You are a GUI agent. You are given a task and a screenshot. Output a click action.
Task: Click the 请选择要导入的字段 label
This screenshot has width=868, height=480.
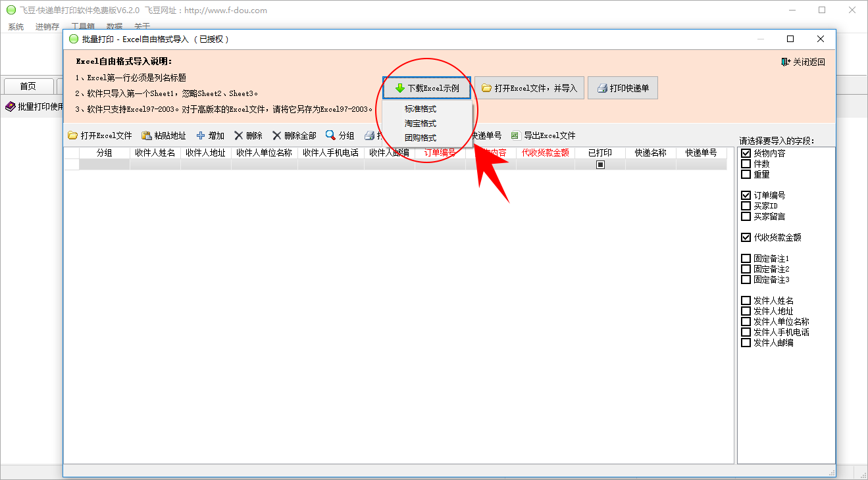[x=777, y=141]
